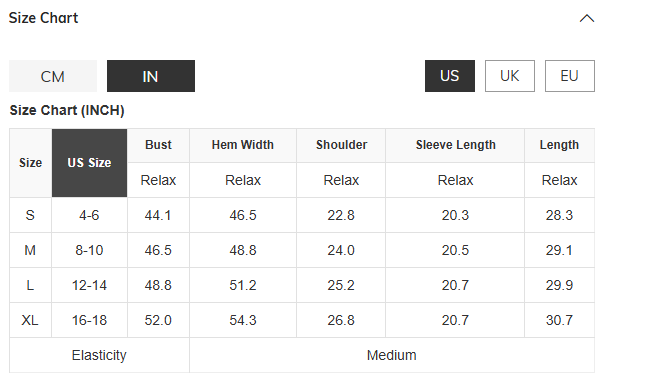Select the S size row label
Viewport: 656px width, 383px height.
pyautogui.click(x=30, y=215)
